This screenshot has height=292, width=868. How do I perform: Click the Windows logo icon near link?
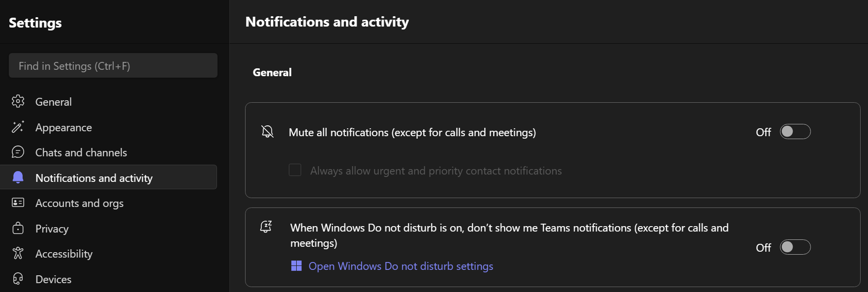click(296, 266)
